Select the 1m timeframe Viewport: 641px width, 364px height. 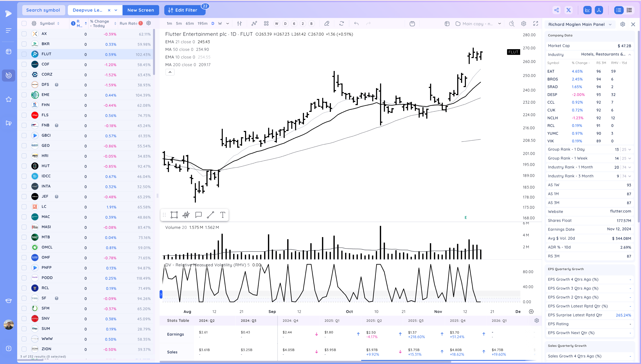point(169,24)
